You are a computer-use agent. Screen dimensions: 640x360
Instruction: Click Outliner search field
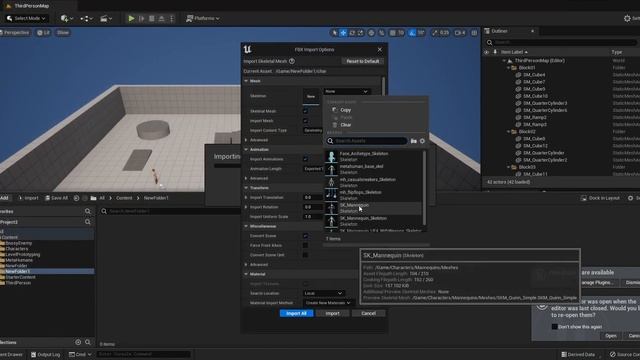562,42
